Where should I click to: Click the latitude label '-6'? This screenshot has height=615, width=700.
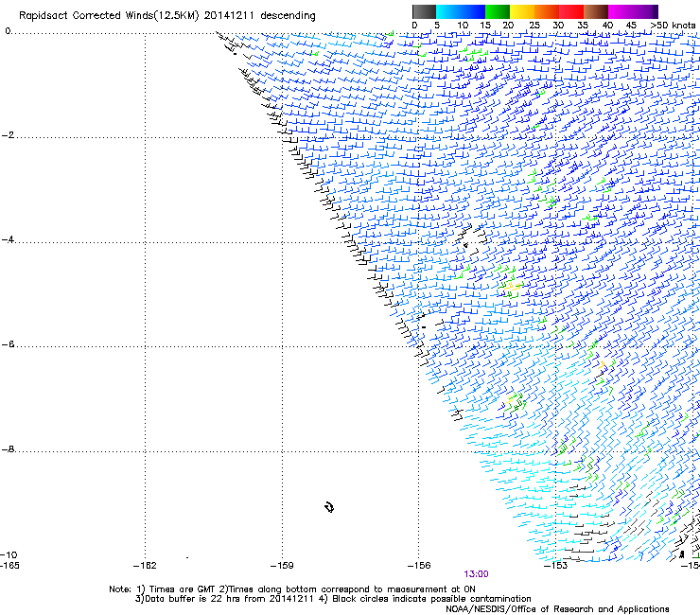[x=9, y=344]
